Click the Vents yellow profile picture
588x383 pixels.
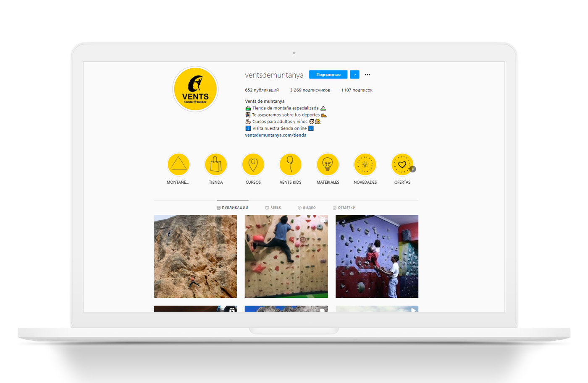coord(195,89)
